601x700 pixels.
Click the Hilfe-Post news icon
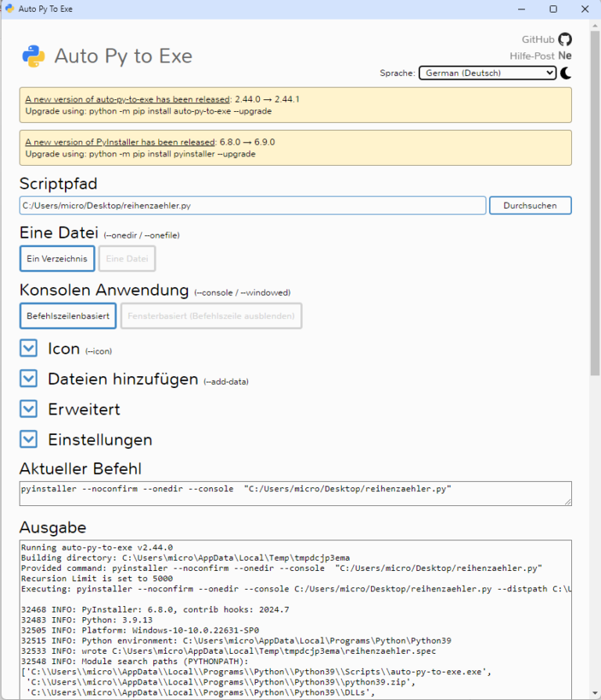564,56
